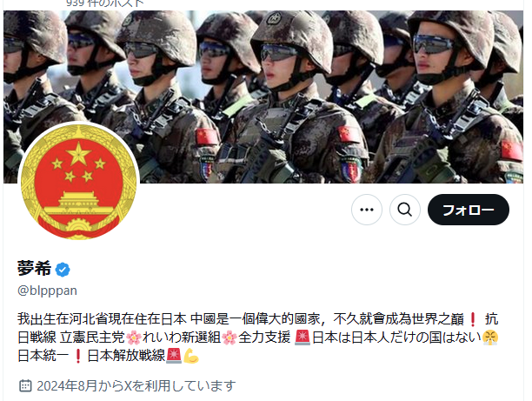Click the flexed biceps emoji

(191, 356)
